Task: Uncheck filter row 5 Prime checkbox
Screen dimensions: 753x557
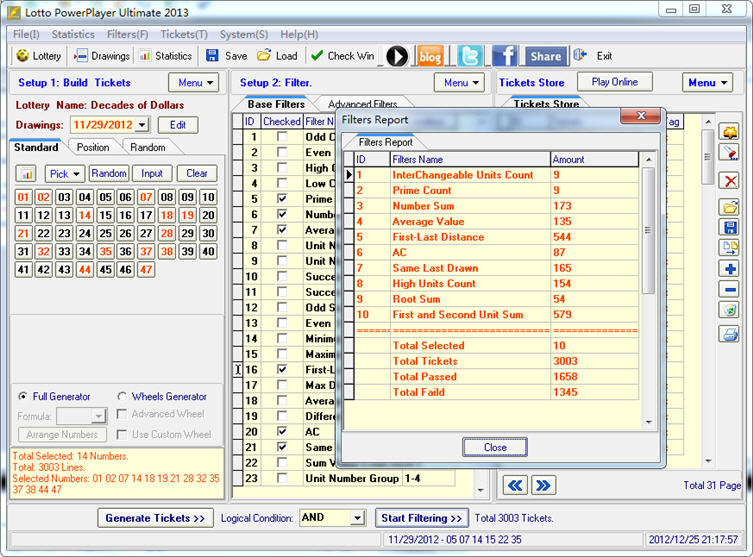Action: [282, 199]
